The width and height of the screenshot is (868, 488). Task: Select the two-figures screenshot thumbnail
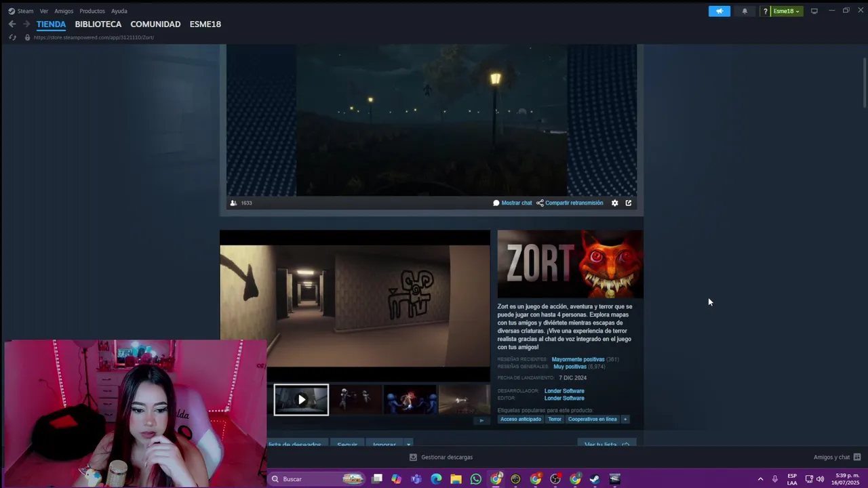tap(355, 400)
